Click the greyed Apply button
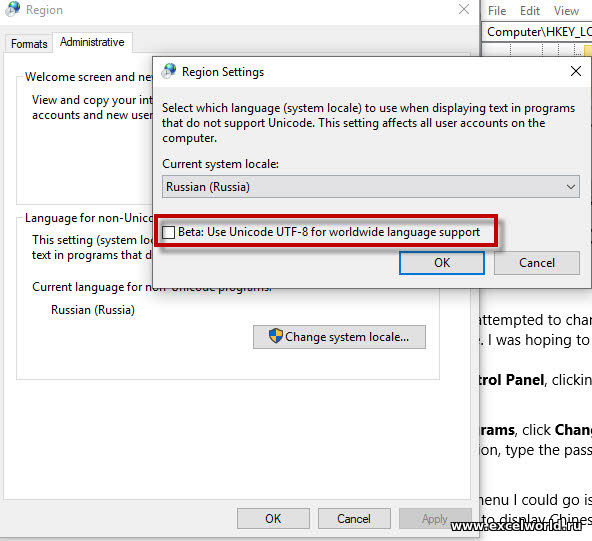The width and height of the screenshot is (592, 541). coord(435,519)
